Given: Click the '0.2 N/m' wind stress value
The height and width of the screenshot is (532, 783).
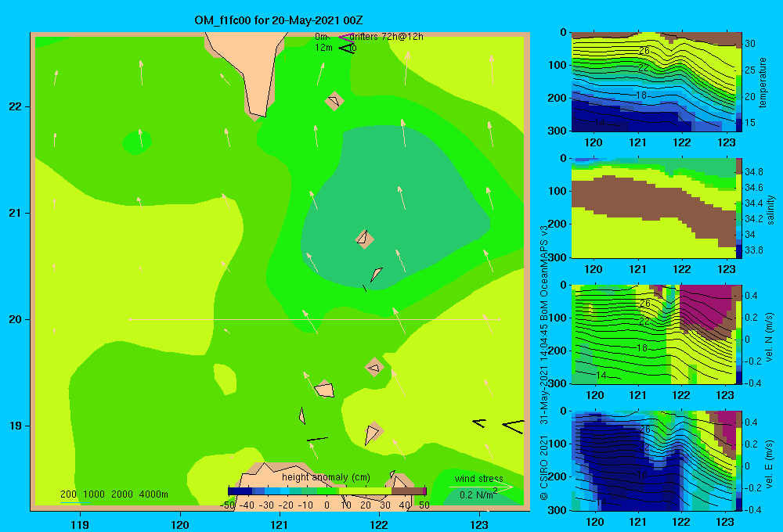Looking at the screenshot, I should (x=478, y=494).
